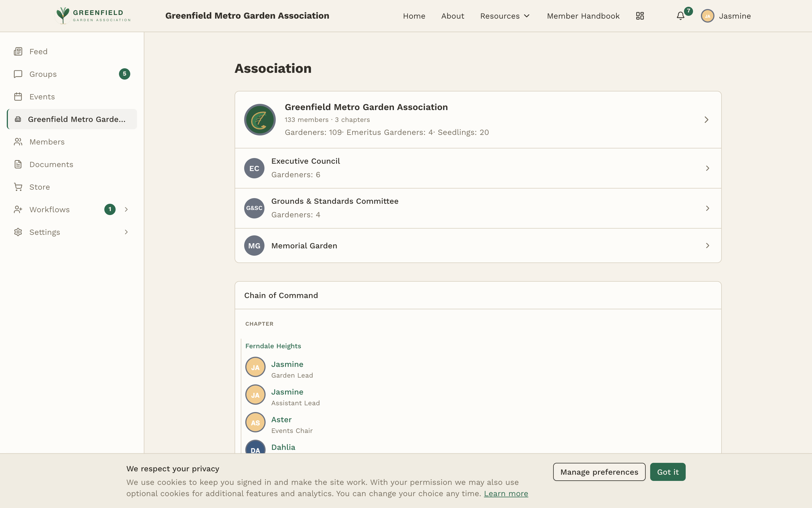Open Aster's profile link
812x508 pixels.
pyautogui.click(x=281, y=420)
